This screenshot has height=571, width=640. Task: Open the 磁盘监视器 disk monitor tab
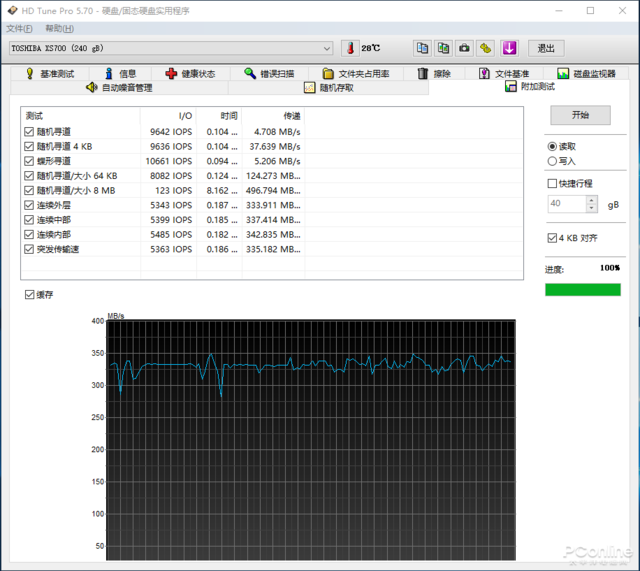coord(587,73)
